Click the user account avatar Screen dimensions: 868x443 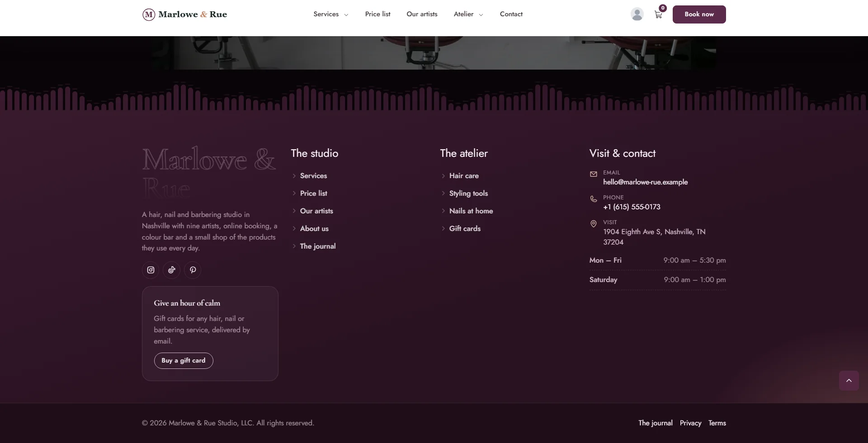pyautogui.click(x=637, y=14)
